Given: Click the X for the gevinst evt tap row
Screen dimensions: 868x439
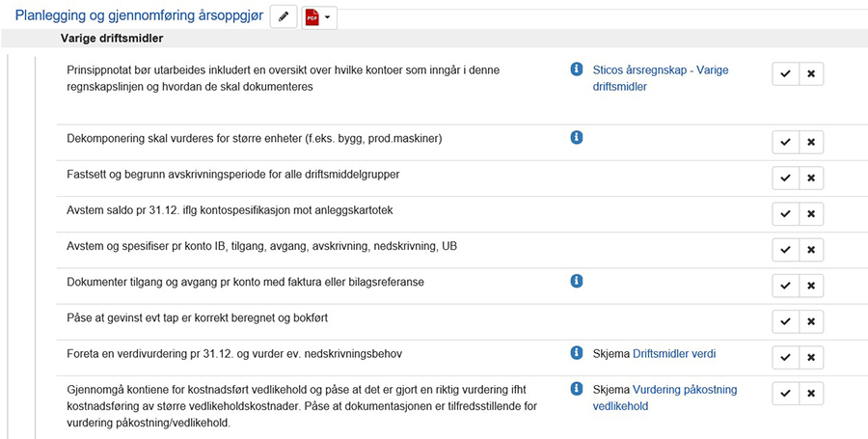Looking at the screenshot, I should [811, 321].
